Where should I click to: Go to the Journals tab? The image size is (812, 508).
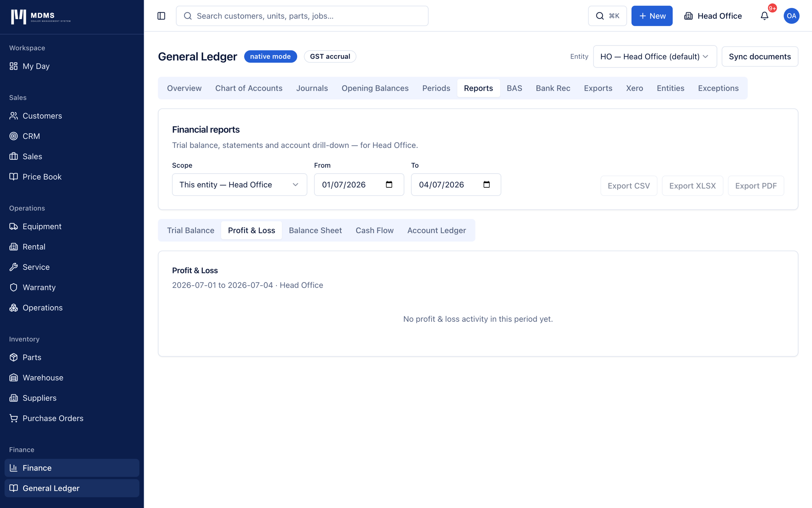[x=312, y=88]
